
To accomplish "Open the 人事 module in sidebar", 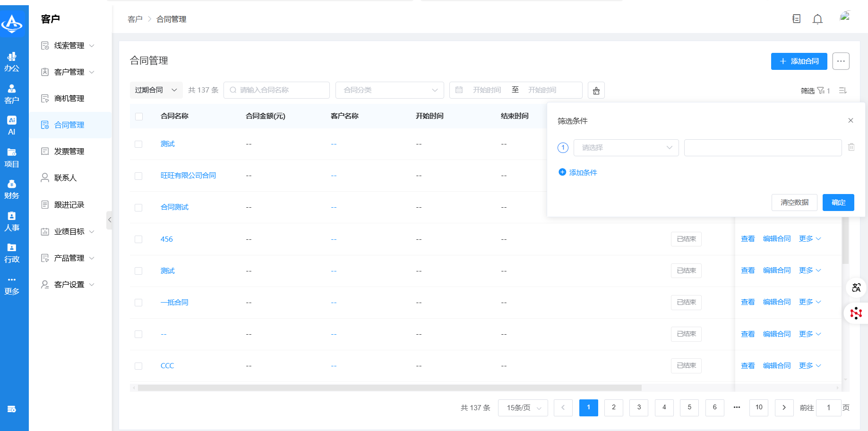I will (12, 221).
